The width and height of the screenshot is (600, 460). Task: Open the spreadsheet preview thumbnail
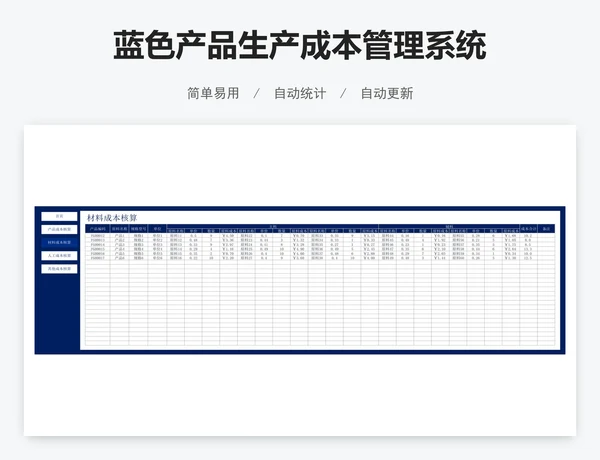point(300,280)
